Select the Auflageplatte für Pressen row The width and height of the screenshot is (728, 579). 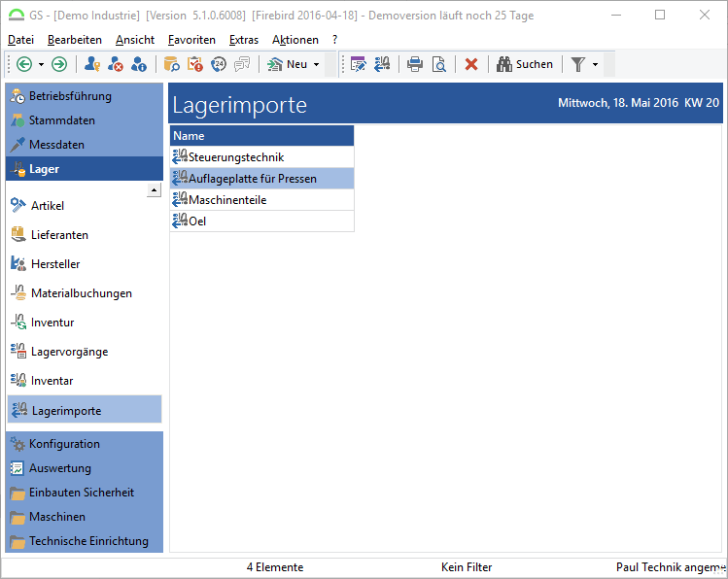[261, 179]
